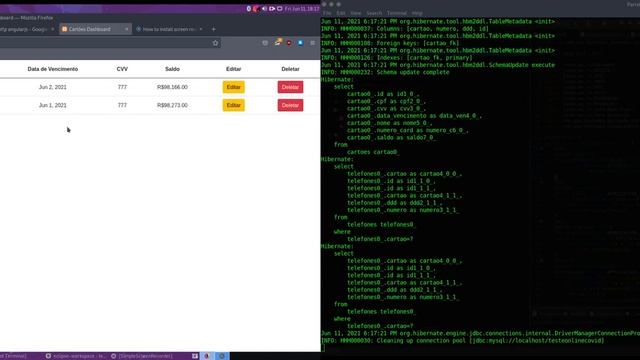
Task: Close the 'How to install screen' tab
Action: coord(201,29)
